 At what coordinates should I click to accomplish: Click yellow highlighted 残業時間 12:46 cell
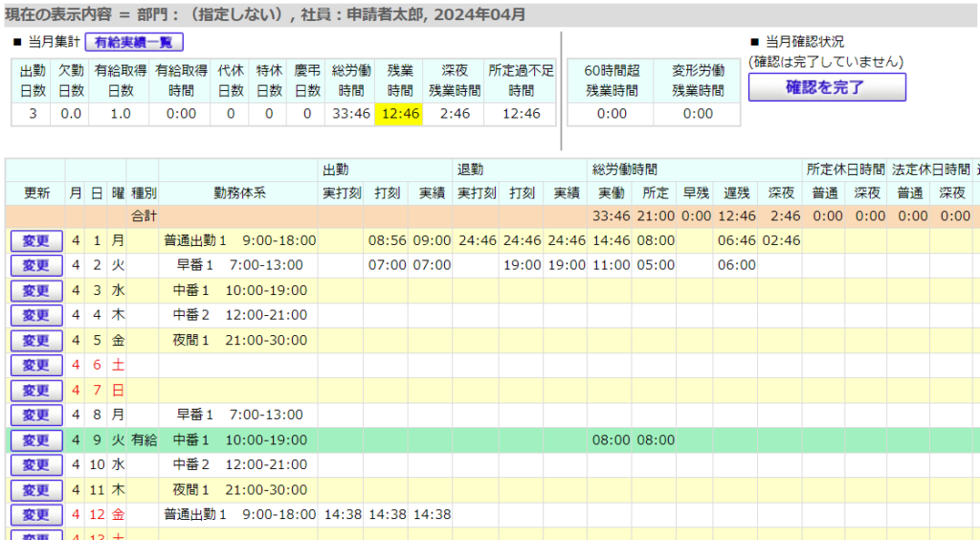[x=400, y=114]
